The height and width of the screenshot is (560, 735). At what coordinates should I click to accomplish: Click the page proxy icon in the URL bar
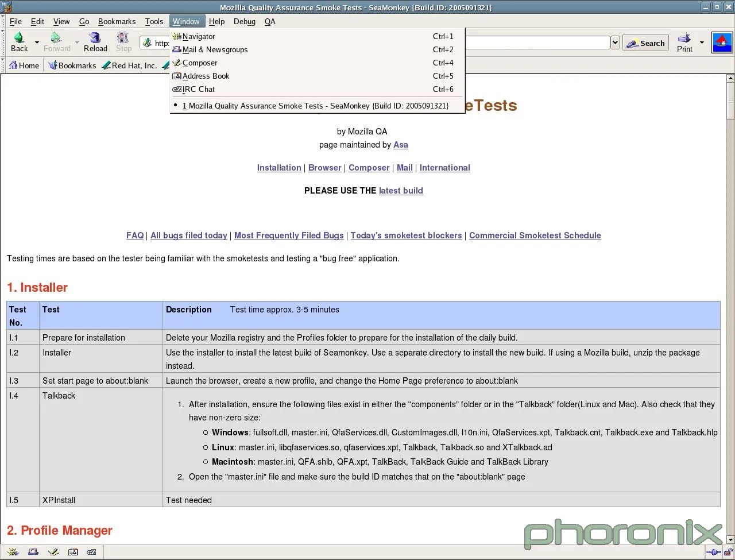(148, 43)
